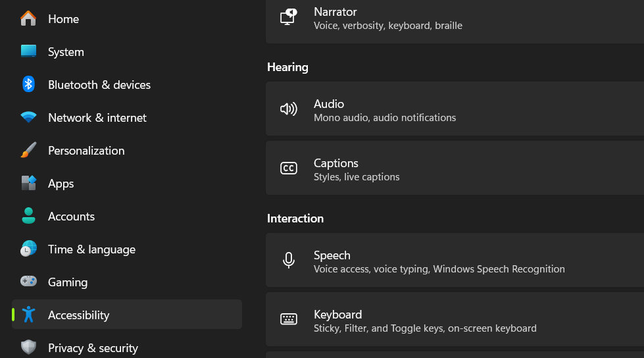Open Speech voice access settings
The image size is (644, 358).
pos(455,260)
